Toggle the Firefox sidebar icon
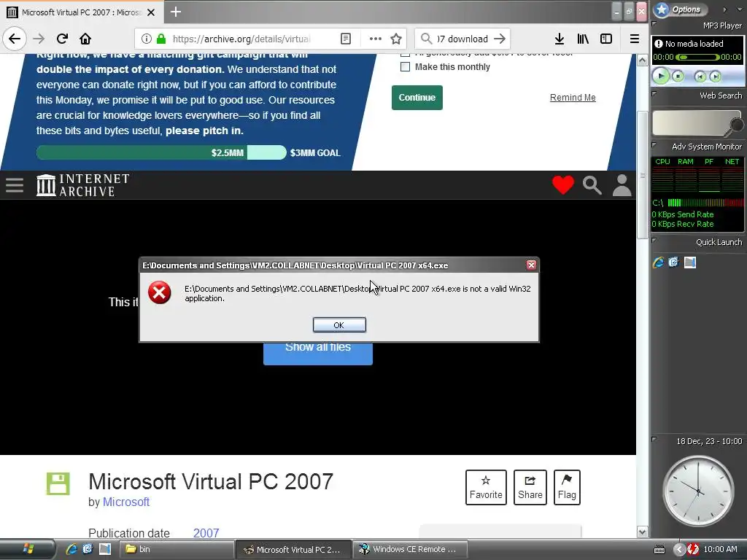The image size is (747, 560). pos(606,39)
